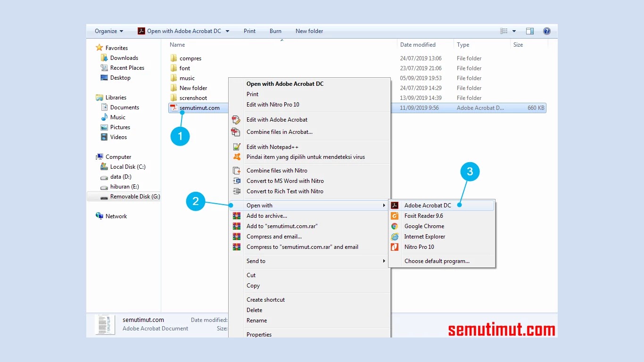
Task: Click the help question mark icon
Action: pyautogui.click(x=547, y=31)
